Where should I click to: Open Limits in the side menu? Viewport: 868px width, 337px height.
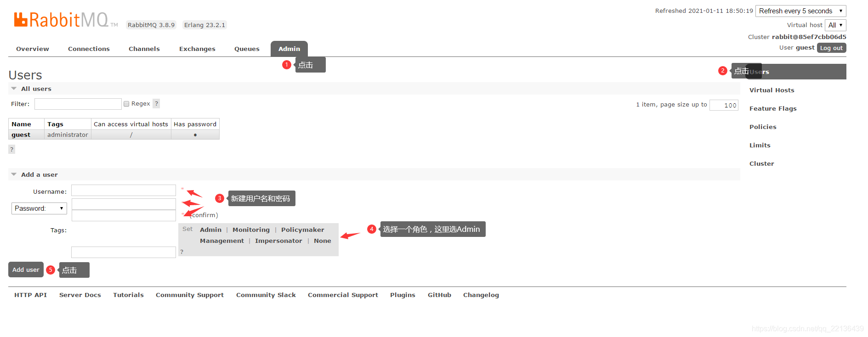coord(760,145)
